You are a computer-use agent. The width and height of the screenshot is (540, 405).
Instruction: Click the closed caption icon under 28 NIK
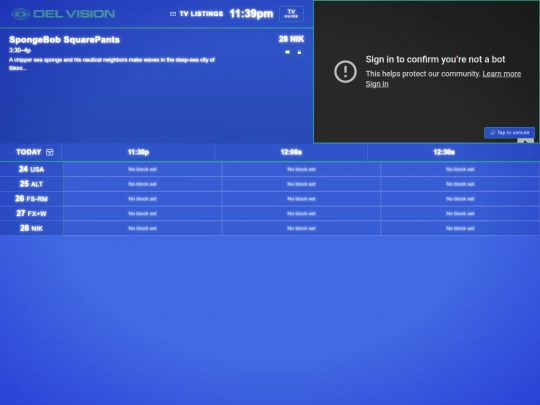click(288, 52)
